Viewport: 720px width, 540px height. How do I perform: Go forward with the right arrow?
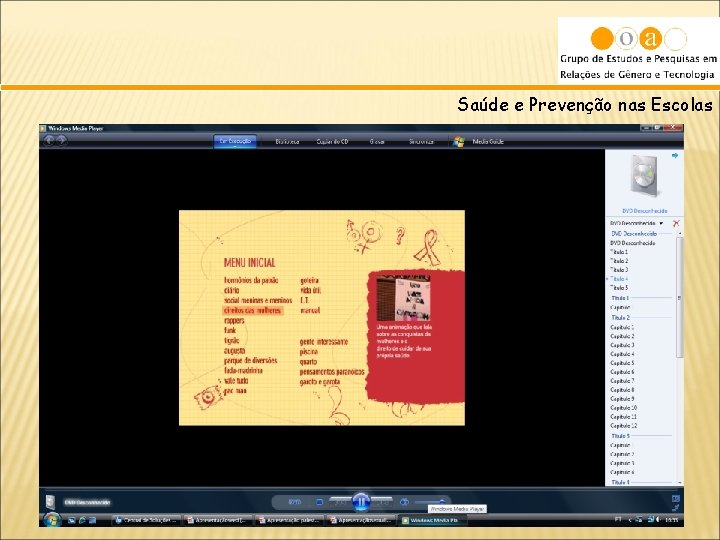click(x=62, y=141)
